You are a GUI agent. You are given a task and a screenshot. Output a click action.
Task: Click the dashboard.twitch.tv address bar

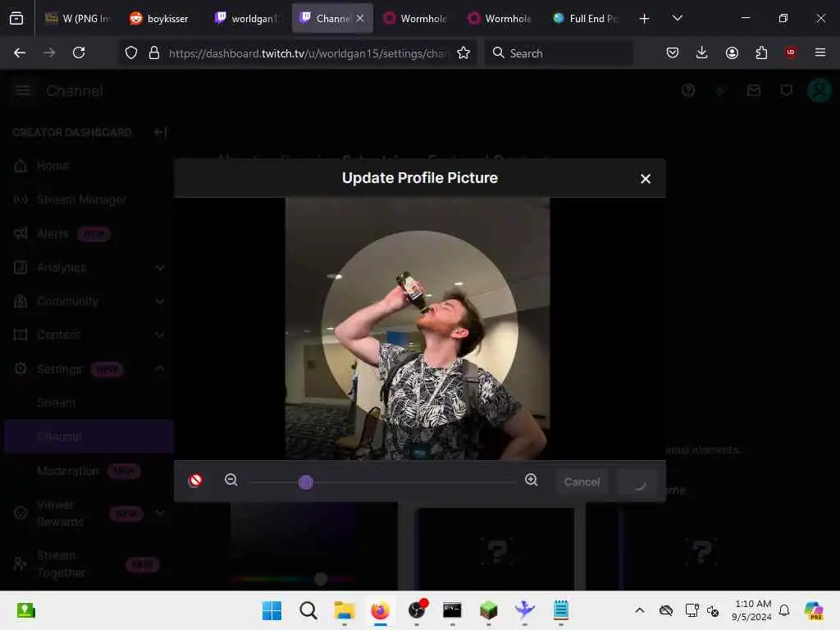pyautogui.click(x=308, y=53)
